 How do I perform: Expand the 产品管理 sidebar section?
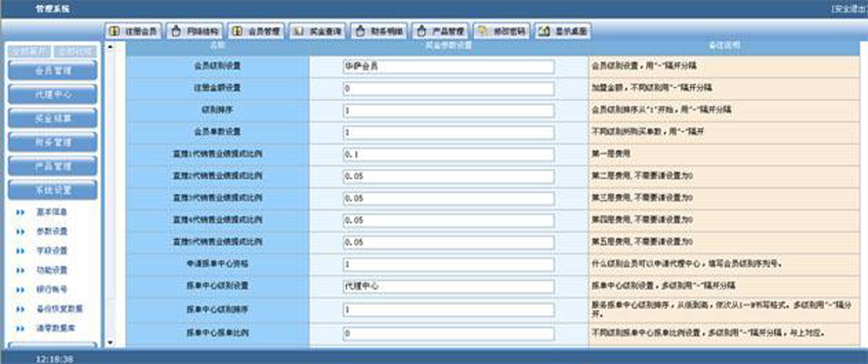click(53, 165)
